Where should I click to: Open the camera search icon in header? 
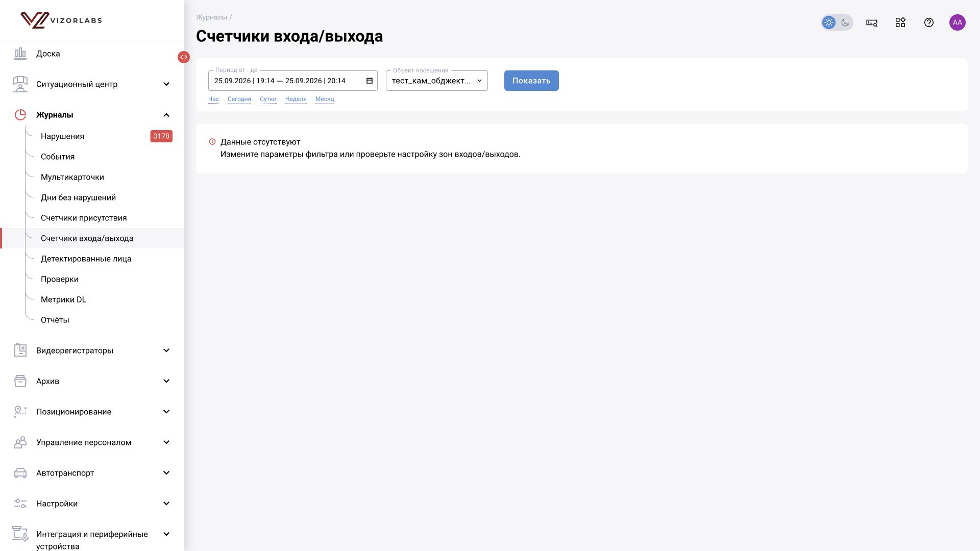pos(872,22)
